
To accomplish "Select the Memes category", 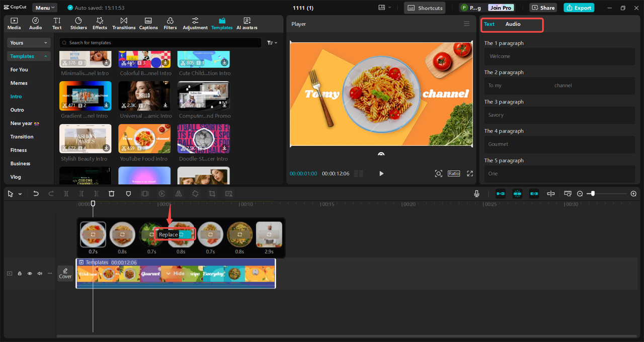I will (19, 83).
